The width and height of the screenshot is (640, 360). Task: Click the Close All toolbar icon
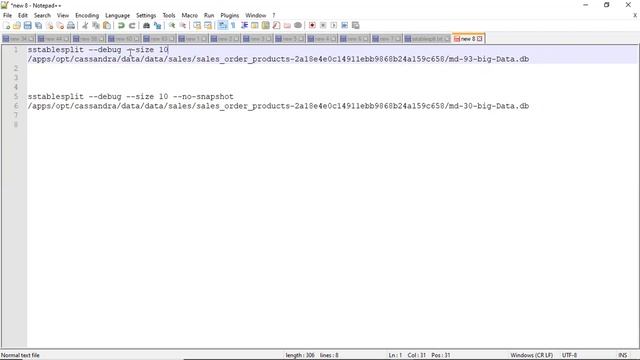coord(60,25)
